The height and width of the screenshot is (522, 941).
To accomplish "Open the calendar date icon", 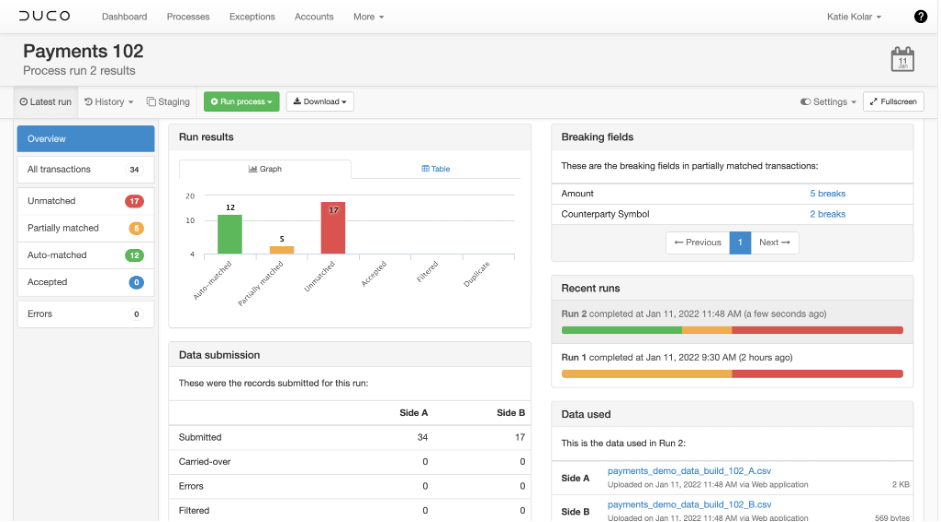I will coord(902,59).
